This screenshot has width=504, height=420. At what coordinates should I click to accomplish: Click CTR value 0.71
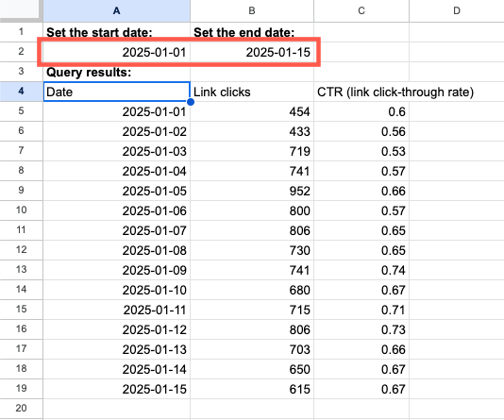(361, 310)
